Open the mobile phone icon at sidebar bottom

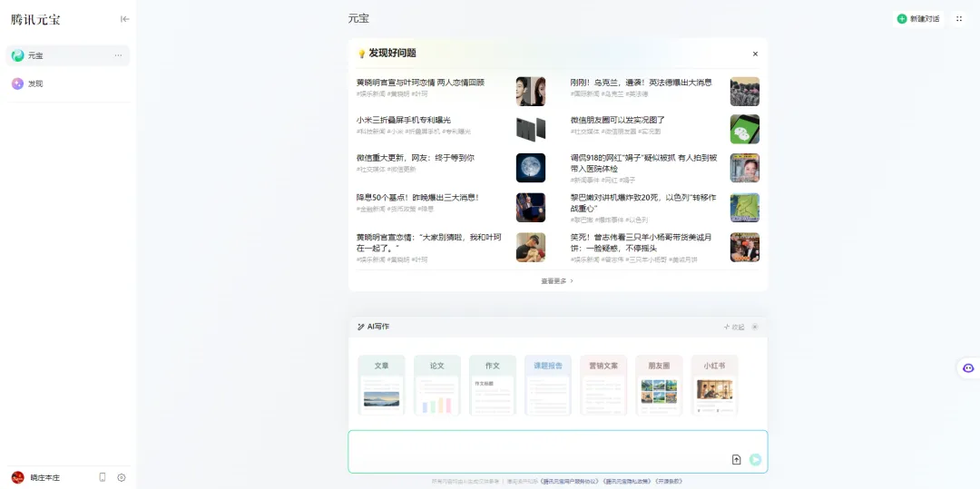(x=103, y=477)
